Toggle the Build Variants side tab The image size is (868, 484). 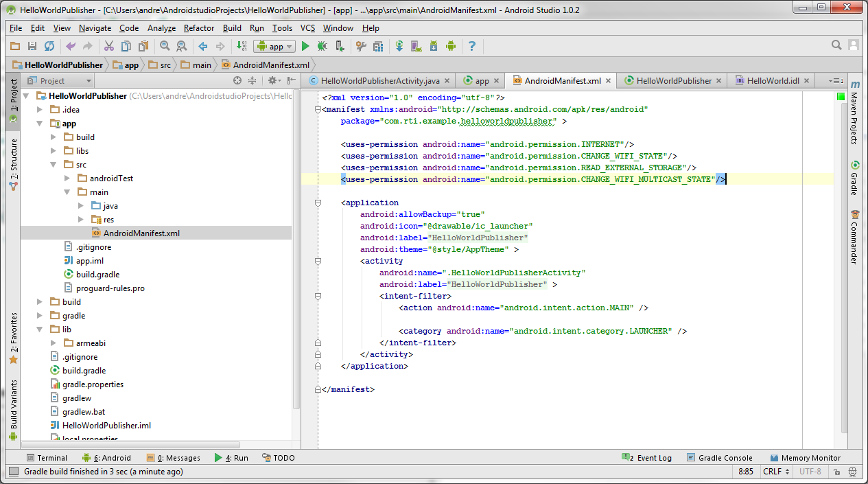[x=13, y=410]
